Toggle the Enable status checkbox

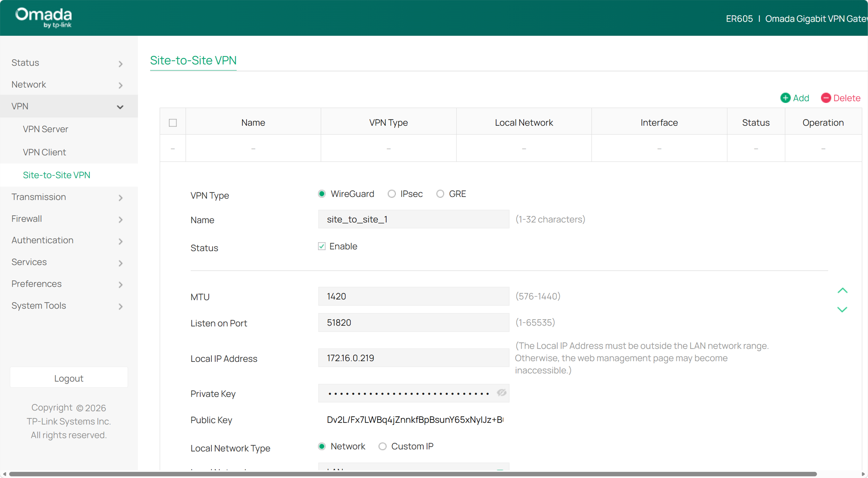coord(322,246)
